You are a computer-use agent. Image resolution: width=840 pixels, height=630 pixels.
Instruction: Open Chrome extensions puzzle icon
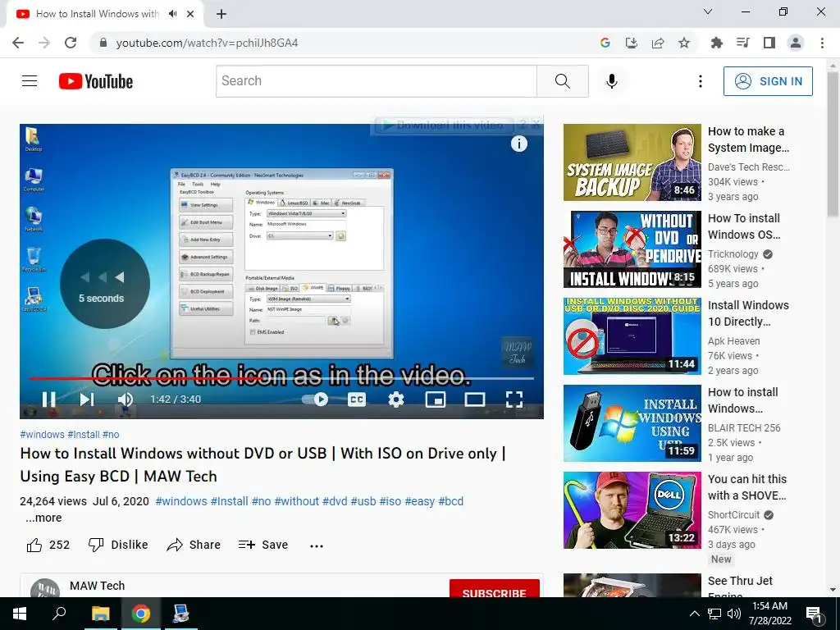pos(716,43)
